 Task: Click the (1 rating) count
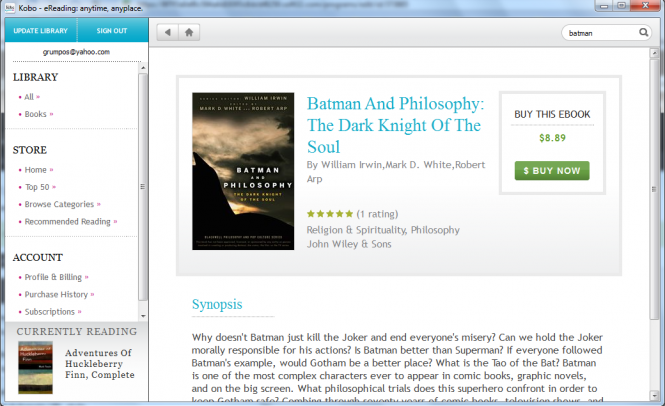click(x=377, y=214)
